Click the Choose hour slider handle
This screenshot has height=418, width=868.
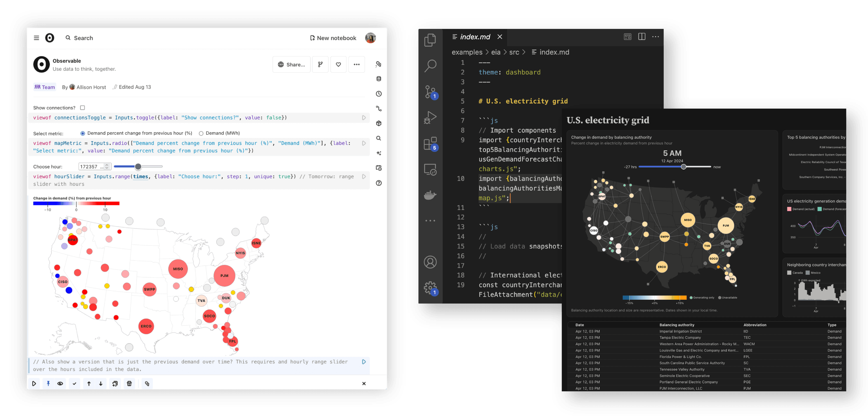(x=138, y=166)
